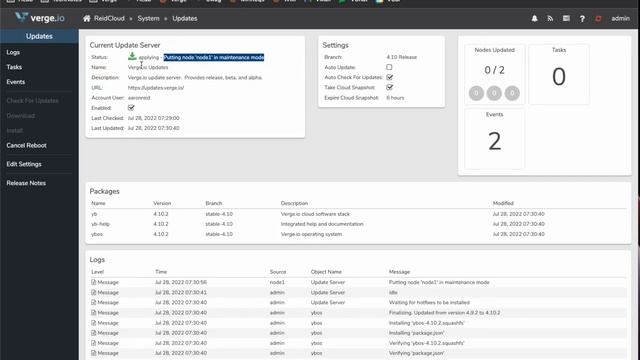This screenshot has height=360, width=640.
Task: Click message icon in 'Putting node' log row
Action: [93, 282]
